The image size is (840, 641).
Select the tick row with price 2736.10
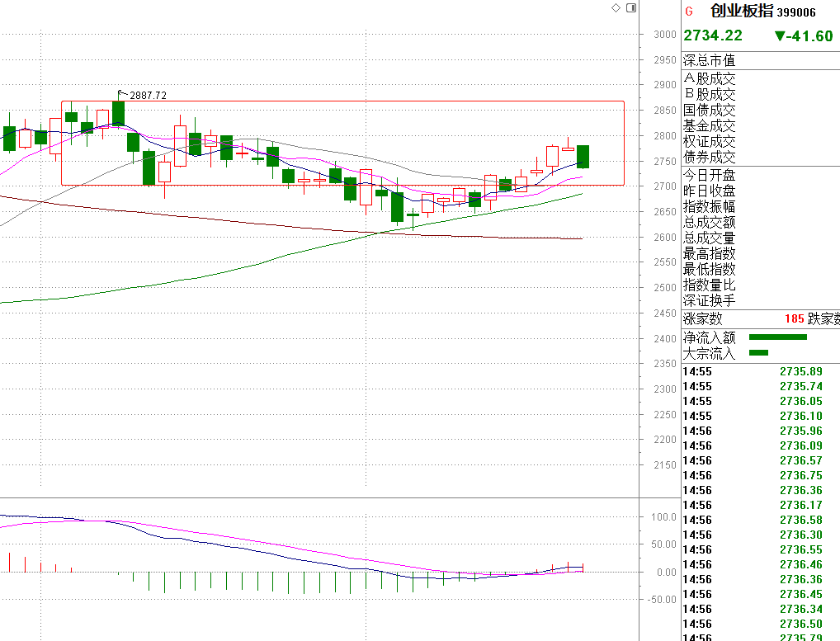pyautogui.click(x=761, y=416)
